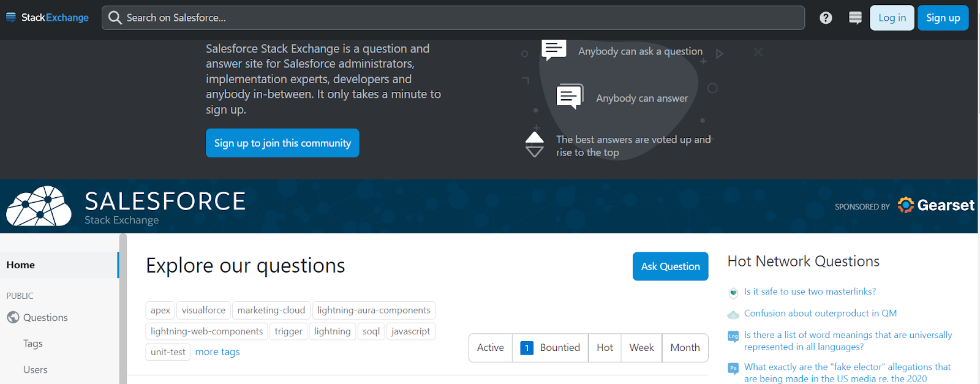Open Questions in the sidebar
Image resolution: width=980 pixels, height=384 pixels.
(45, 317)
